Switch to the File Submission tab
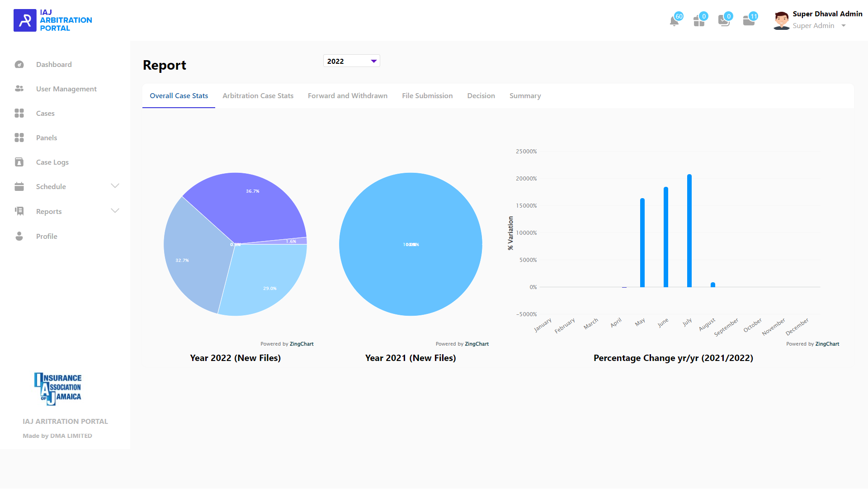Image resolution: width=868 pixels, height=489 pixels. (x=427, y=96)
